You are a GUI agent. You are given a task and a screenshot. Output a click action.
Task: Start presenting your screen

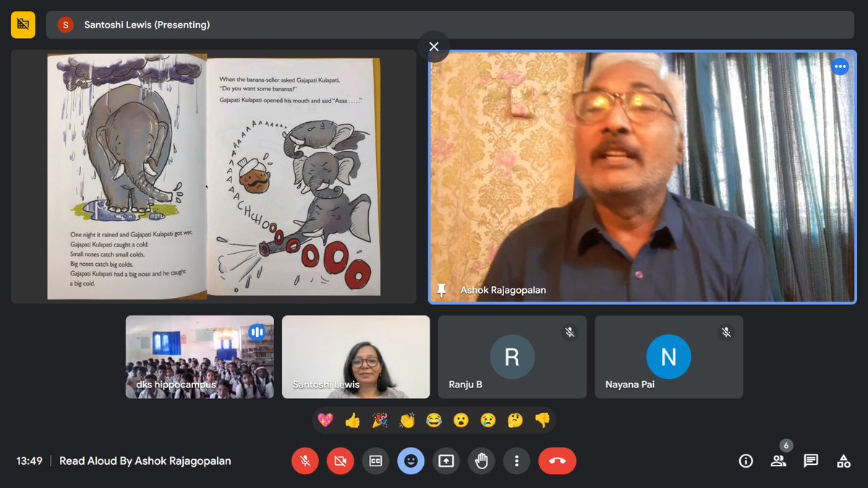point(446,461)
